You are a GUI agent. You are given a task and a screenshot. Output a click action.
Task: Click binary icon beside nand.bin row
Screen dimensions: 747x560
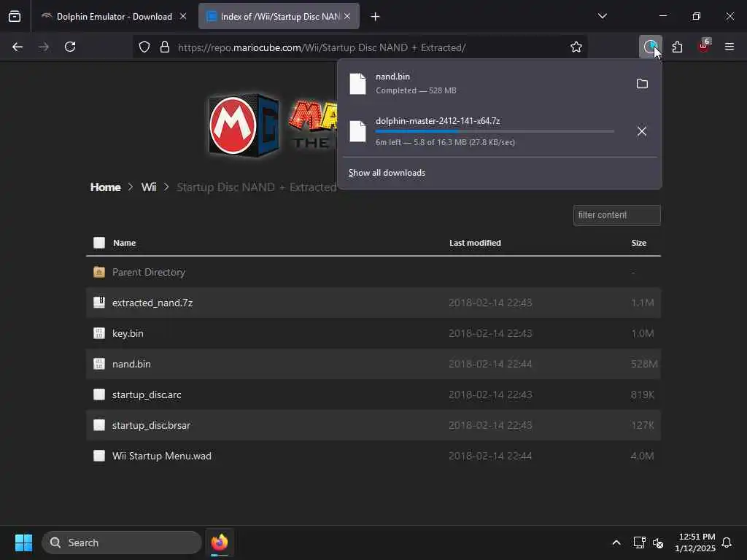coord(99,364)
